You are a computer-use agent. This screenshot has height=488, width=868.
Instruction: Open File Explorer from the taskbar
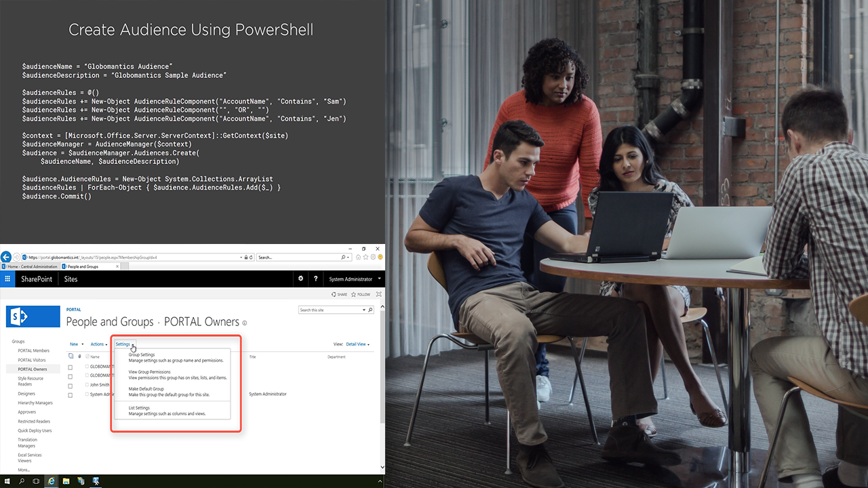tap(66, 481)
